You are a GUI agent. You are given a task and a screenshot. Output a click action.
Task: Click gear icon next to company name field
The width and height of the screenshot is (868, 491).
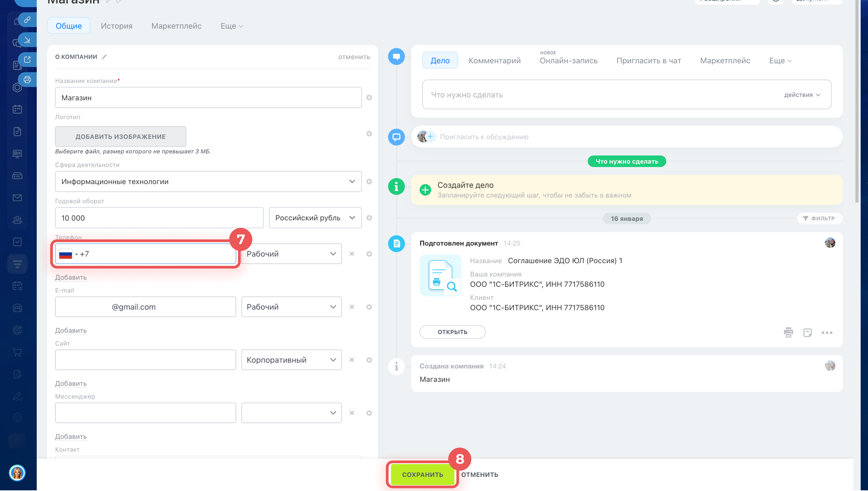pyautogui.click(x=369, y=97)
